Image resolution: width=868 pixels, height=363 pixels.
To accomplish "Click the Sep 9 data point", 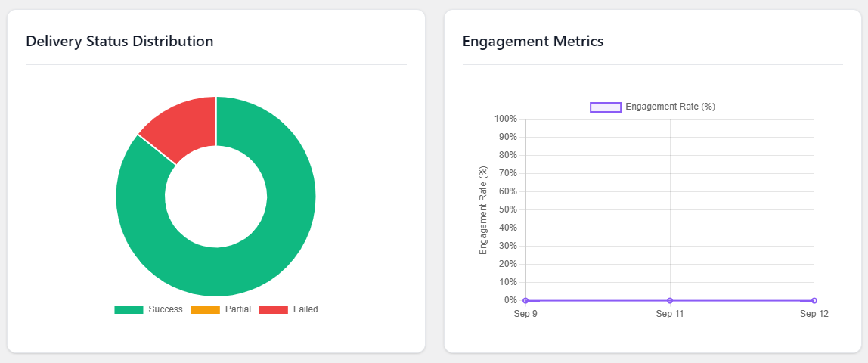I will coord(526,300).
